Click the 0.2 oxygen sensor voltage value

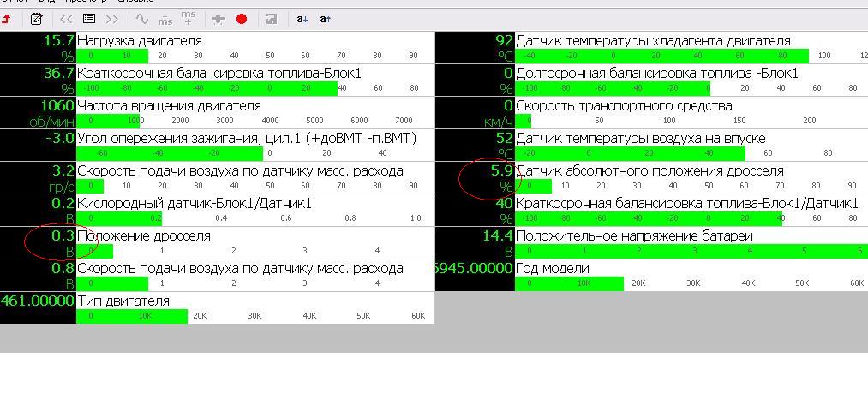tap(63, 203)
